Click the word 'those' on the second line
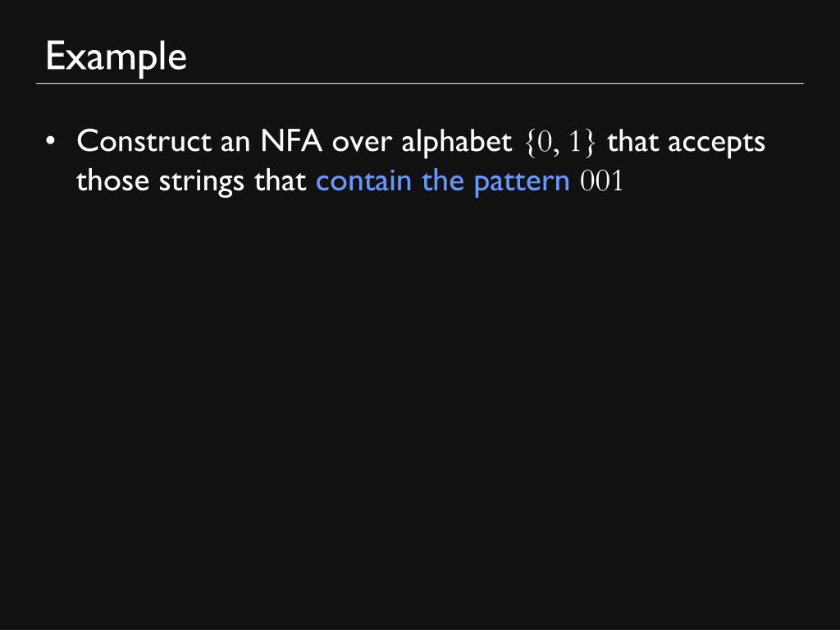840x630 pixels. click(x=112, y=181)
